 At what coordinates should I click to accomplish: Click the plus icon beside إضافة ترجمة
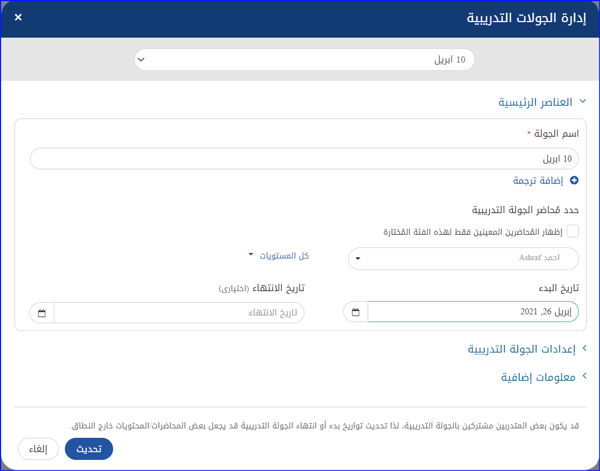[574, 181]
